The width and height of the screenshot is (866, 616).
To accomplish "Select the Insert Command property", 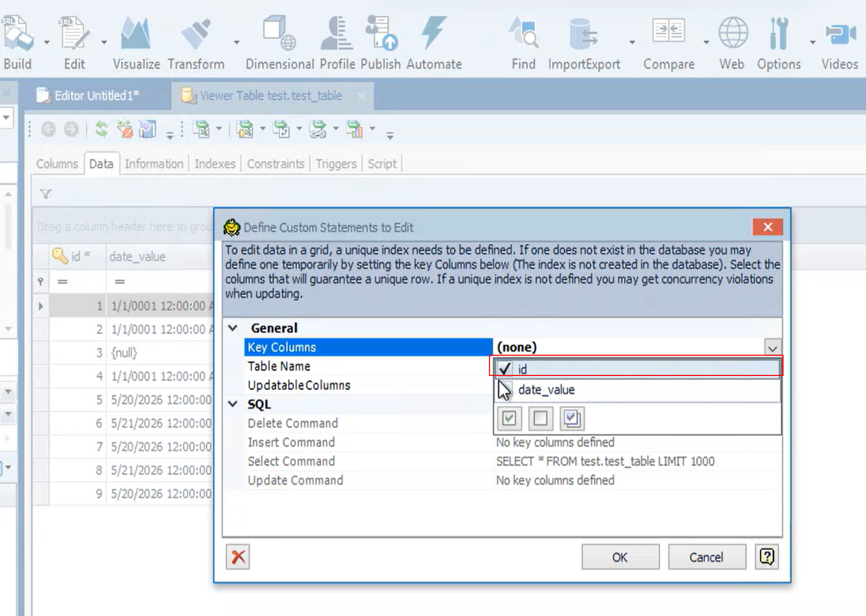I will tap(368, 442).
